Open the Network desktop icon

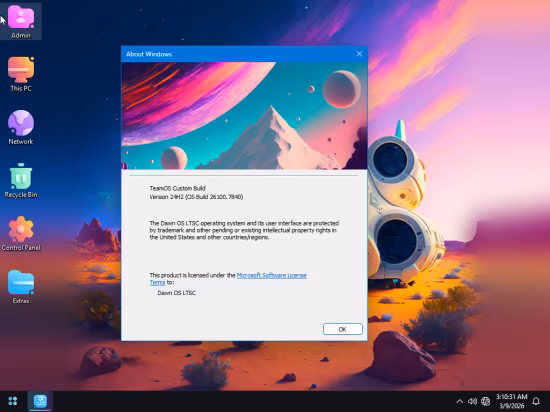[21, 128]
